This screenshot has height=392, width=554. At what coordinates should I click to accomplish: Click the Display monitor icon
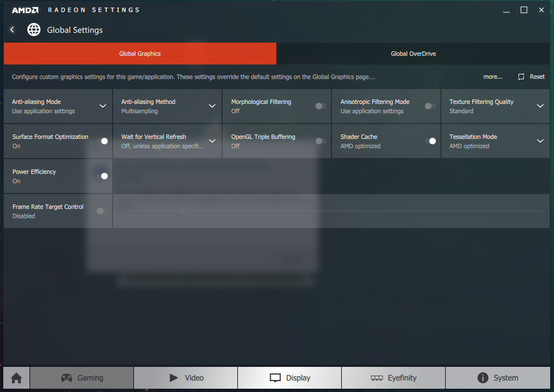pyautogui.click(x=275, y=378)
